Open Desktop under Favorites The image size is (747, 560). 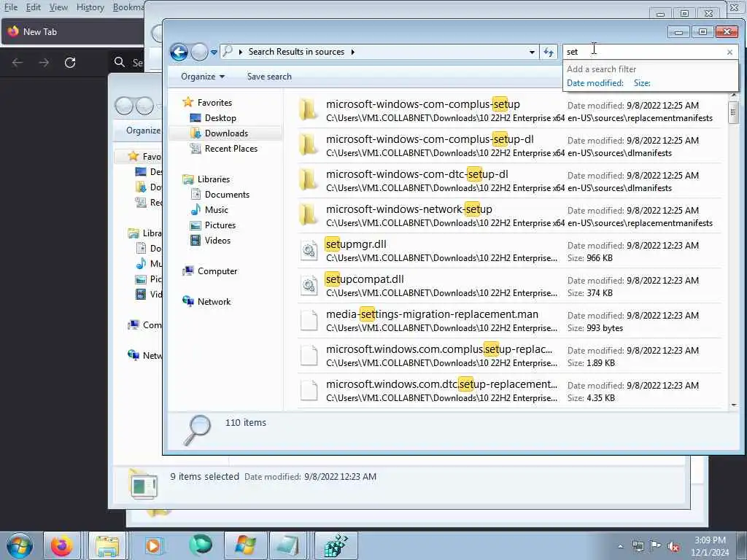(220, 117)
